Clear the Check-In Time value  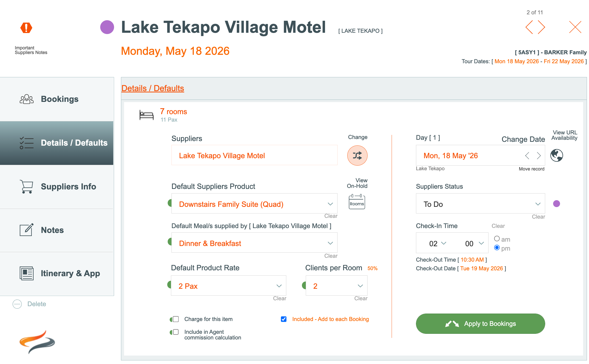coord(498,226)
